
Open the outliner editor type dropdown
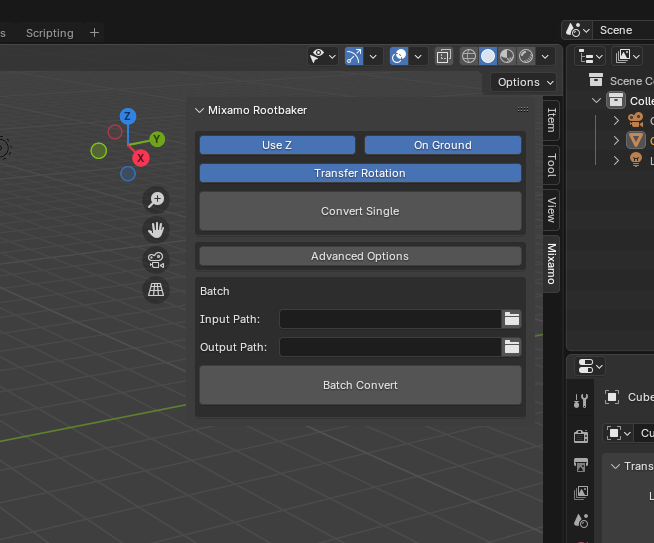point(590,56)
